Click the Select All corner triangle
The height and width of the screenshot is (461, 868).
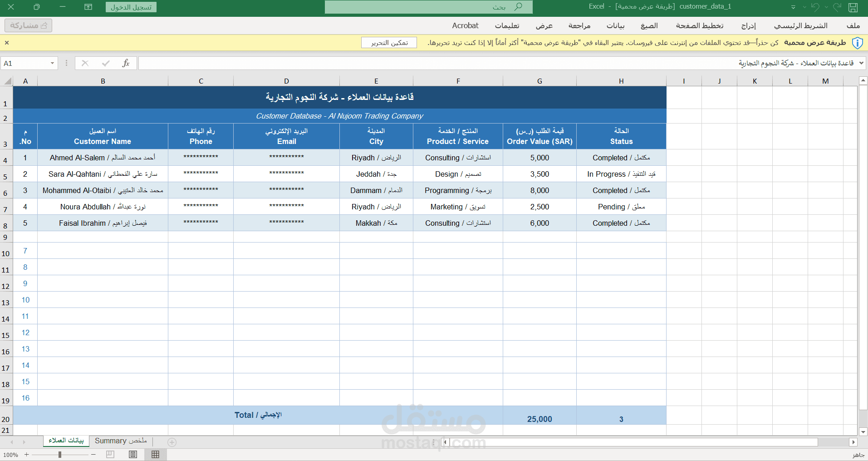pos(7,81)
